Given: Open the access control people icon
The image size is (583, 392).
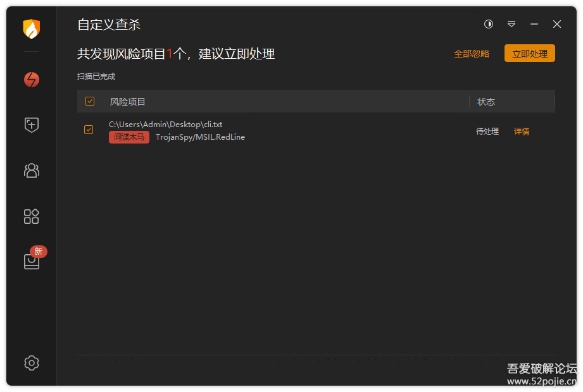Looking at the screenshot, I should pyautogui.click(x=31, y=170).
